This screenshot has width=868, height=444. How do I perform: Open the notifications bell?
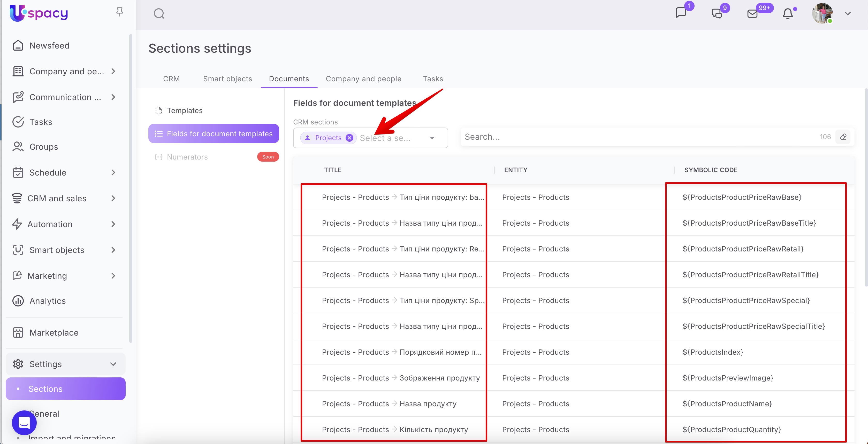(x=787, y=14)
